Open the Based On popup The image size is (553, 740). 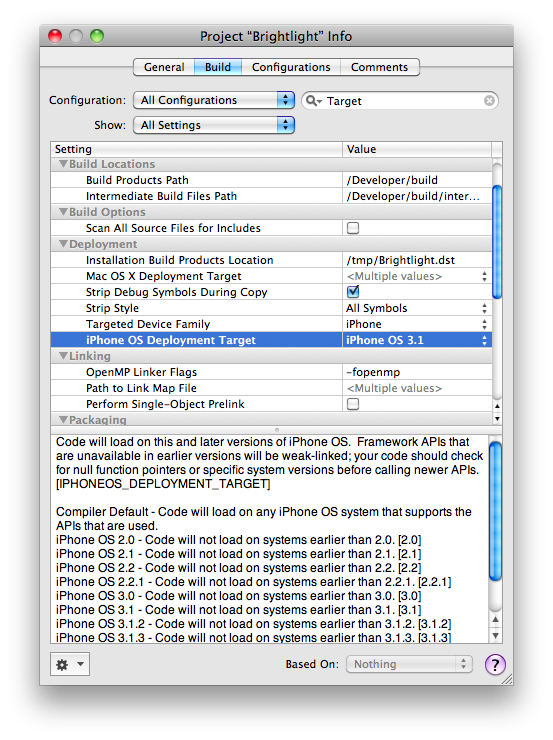[409, 664]
